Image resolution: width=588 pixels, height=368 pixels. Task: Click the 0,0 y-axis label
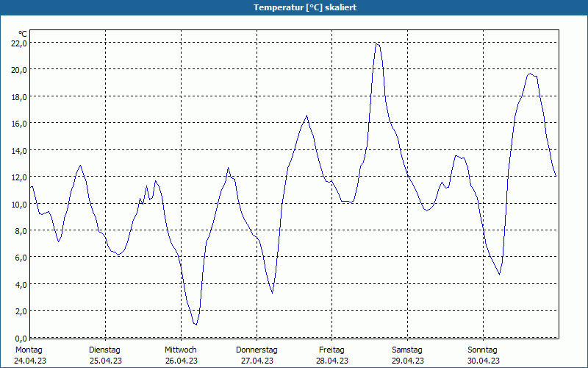[x=21, y=338]
